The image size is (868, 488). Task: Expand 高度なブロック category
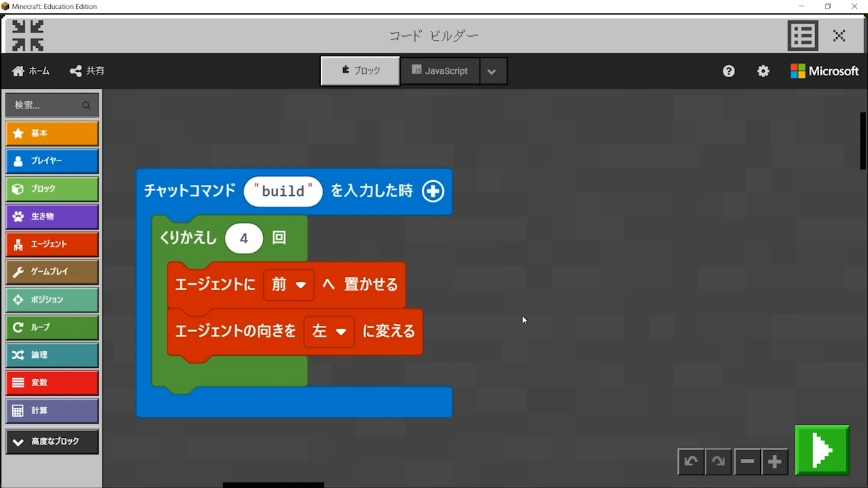pos(52,441)
